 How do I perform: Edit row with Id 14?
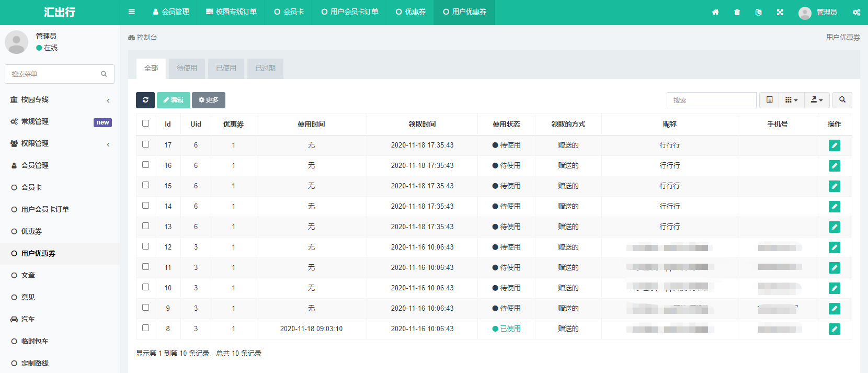[835, 207]
